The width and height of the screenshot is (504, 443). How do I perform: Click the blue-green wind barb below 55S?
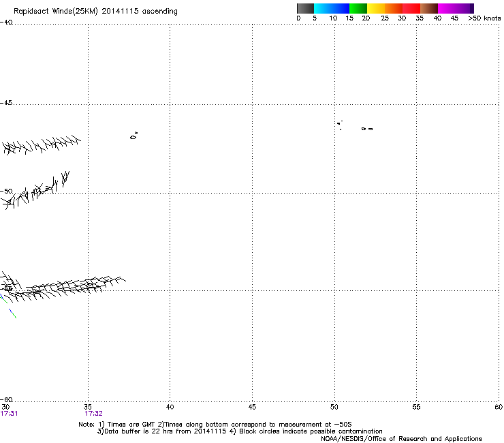(x=12, y=314)
